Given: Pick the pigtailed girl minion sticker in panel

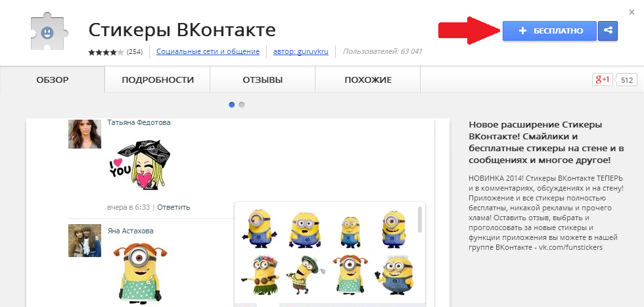Looking at the screenshot, I should click(x=351, y=275).
